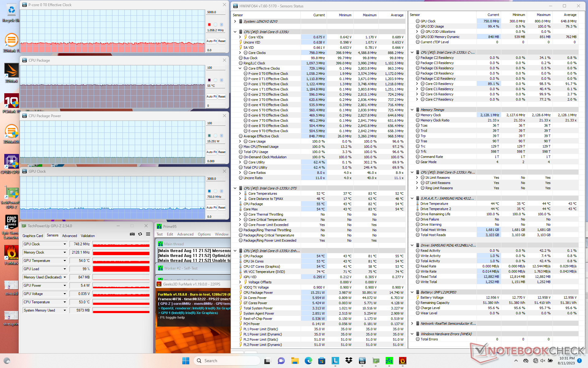Open GPU Clock sensor dropdown in GPU-Z
This screenshot has width=588, height=368.
click(x=65, y=244)
